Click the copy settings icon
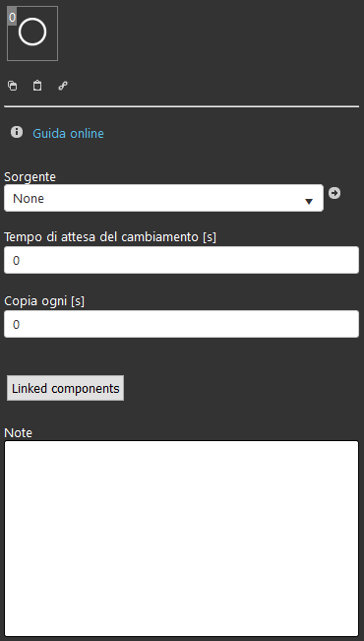 point(13,86)
